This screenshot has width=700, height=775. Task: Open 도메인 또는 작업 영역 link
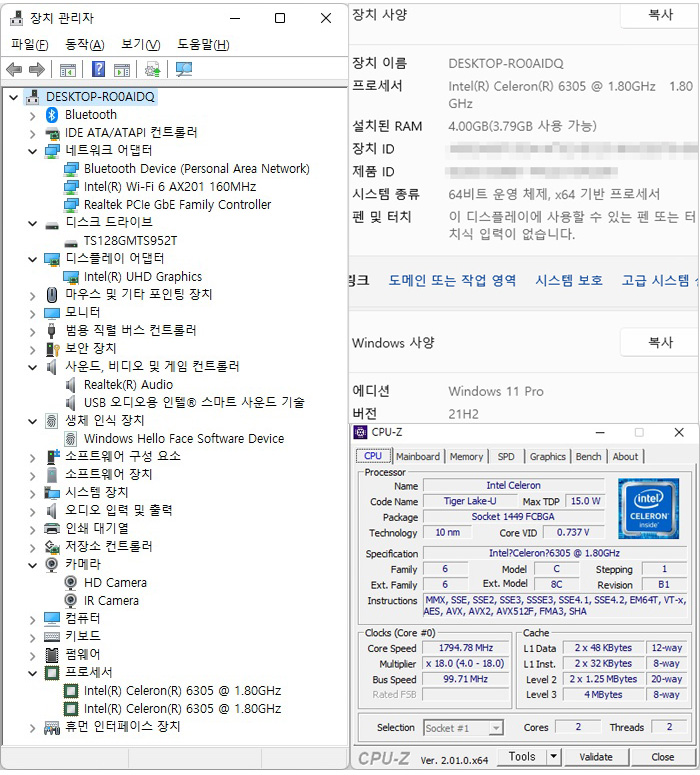[x=452, y=280]
